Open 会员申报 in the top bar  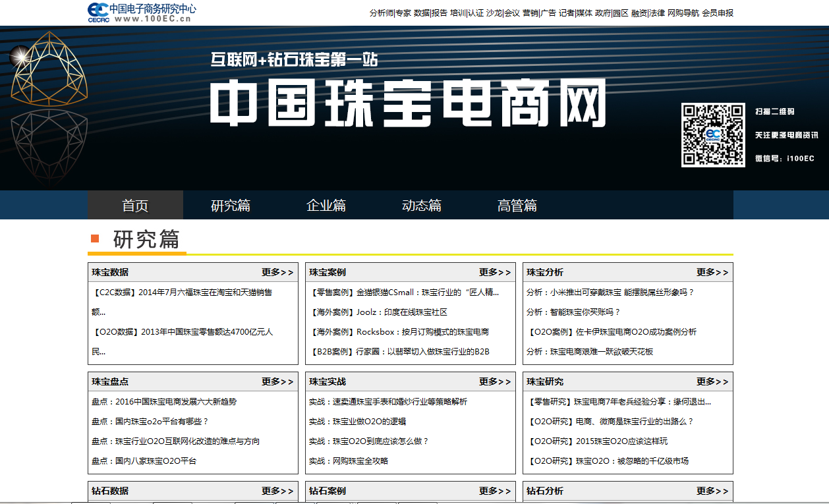coord(718,13)
